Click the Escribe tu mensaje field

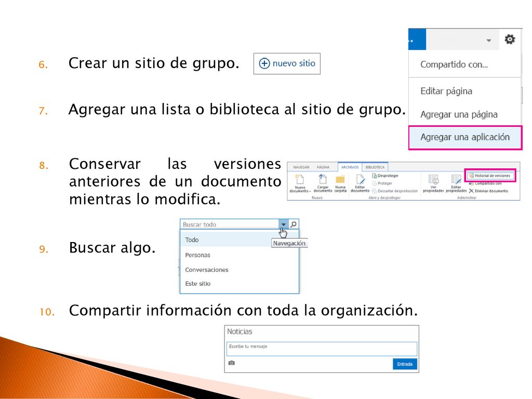coord(321,349)
